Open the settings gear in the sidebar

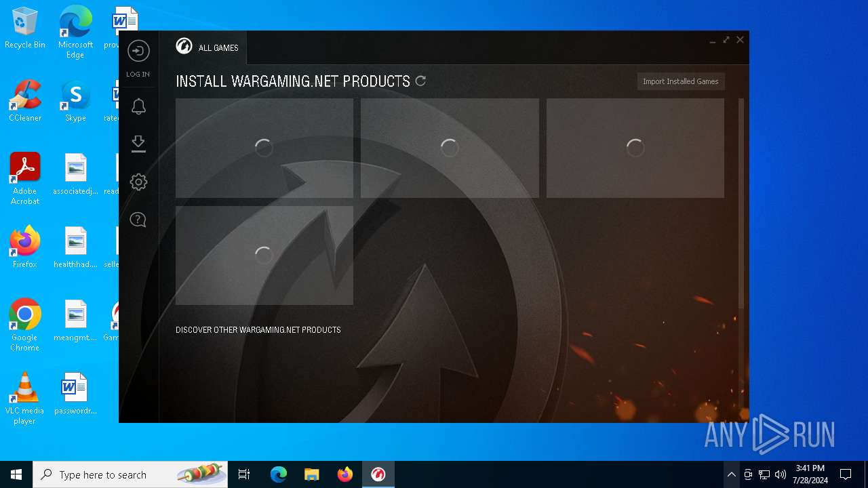[138, 182]
